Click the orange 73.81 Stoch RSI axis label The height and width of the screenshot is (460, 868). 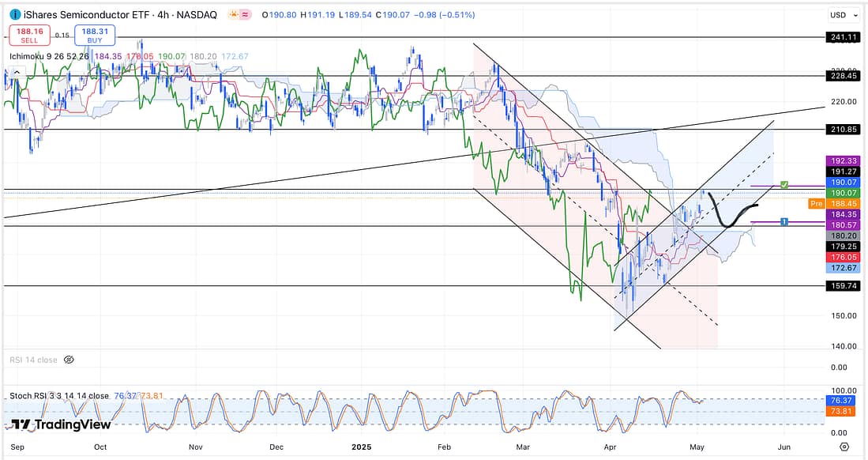(843, 411)
